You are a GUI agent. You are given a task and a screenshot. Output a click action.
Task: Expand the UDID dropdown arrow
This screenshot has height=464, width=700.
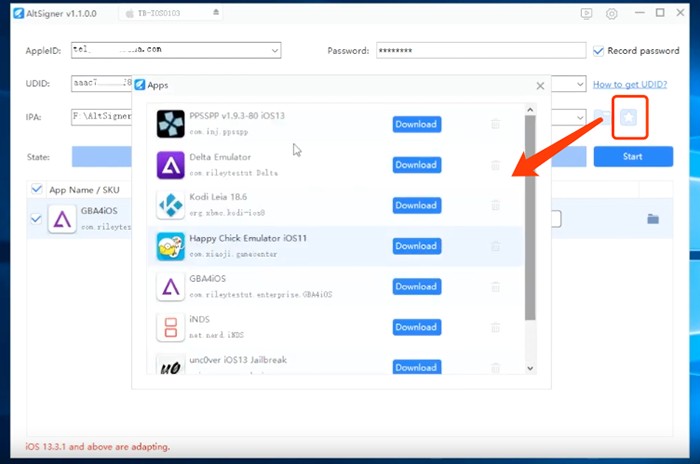[580, 84]
